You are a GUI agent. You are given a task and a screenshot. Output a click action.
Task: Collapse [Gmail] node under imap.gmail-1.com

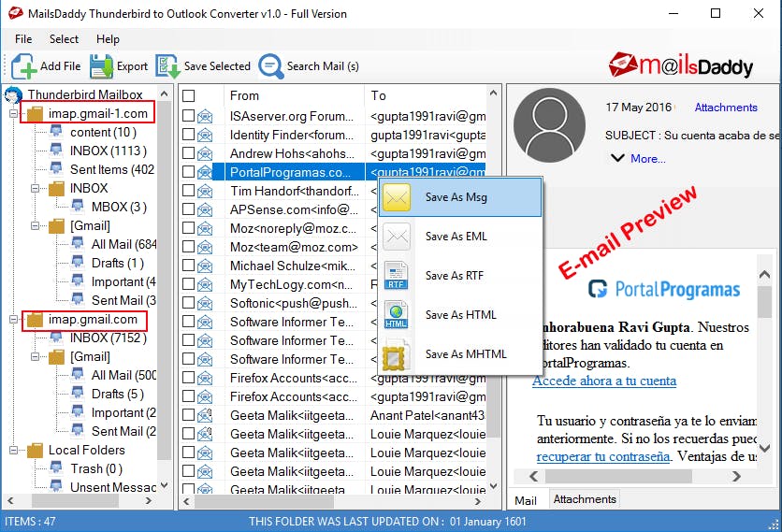[35, 226]
